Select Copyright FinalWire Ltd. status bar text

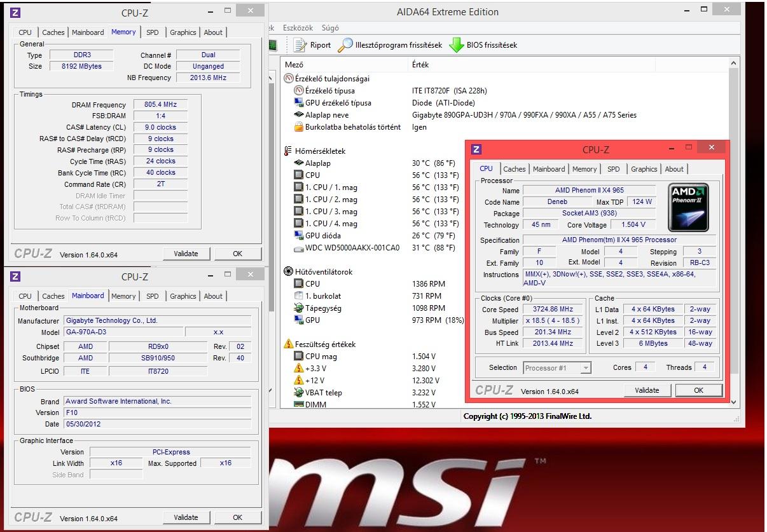527,416
